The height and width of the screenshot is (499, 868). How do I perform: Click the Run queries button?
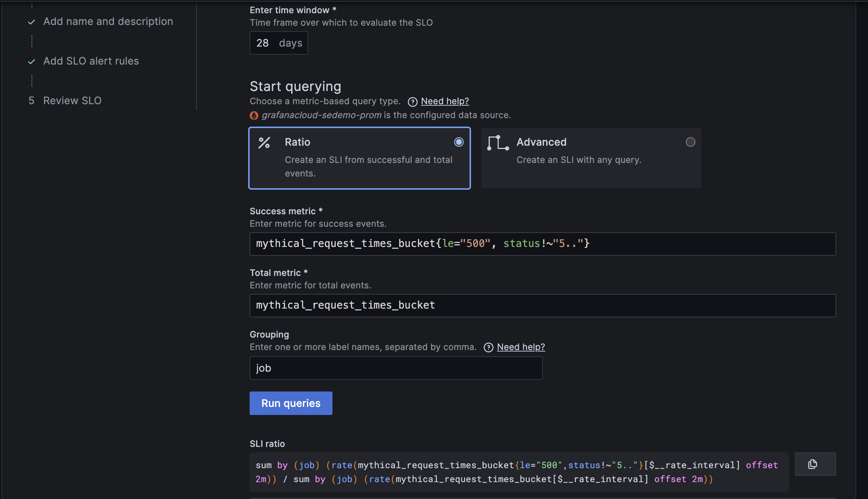coord(291,403)
